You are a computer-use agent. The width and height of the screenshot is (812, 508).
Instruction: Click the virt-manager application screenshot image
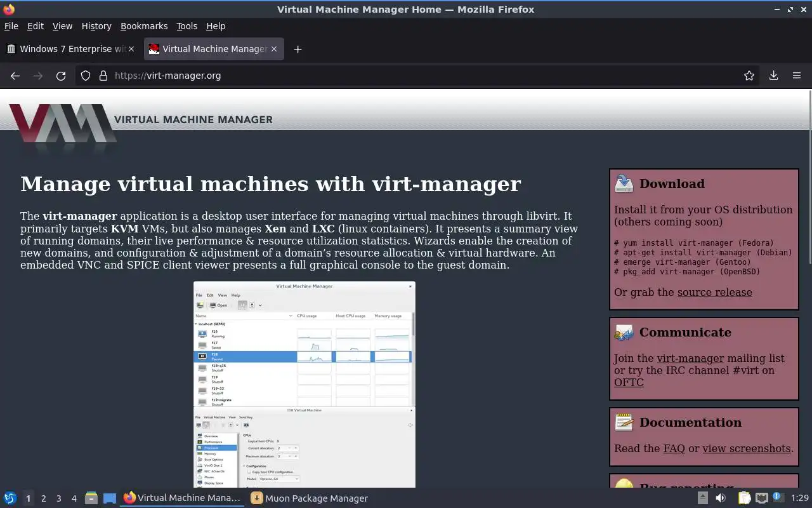point(304,385)
